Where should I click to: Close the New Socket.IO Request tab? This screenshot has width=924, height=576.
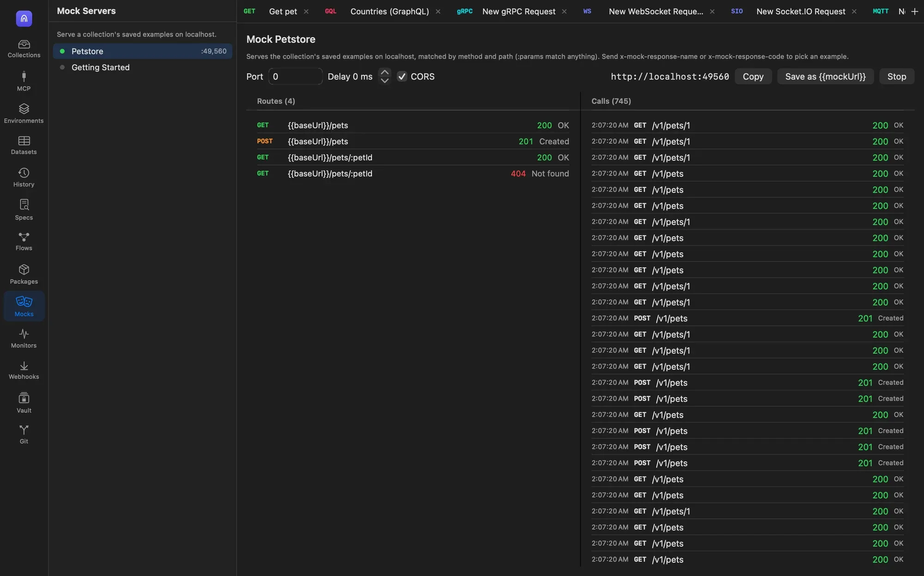(x=854, y=12)
